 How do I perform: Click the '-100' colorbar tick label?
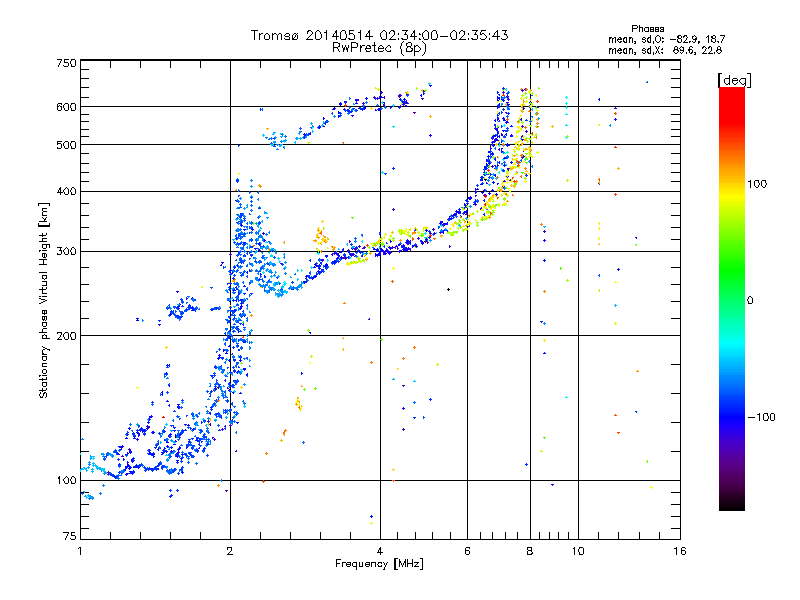coord(761,417)
